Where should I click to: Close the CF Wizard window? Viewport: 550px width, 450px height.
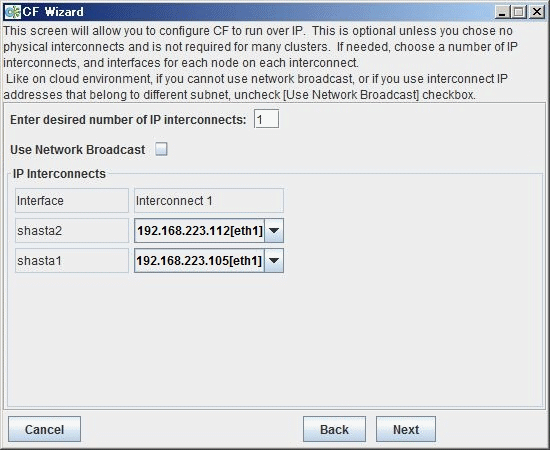(537, 12)
